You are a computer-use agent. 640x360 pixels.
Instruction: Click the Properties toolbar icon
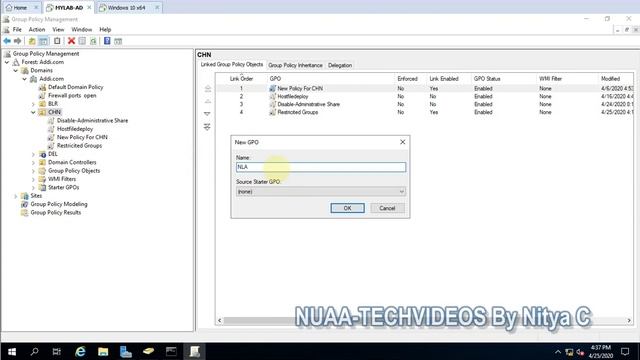click(x=82, y=41)
